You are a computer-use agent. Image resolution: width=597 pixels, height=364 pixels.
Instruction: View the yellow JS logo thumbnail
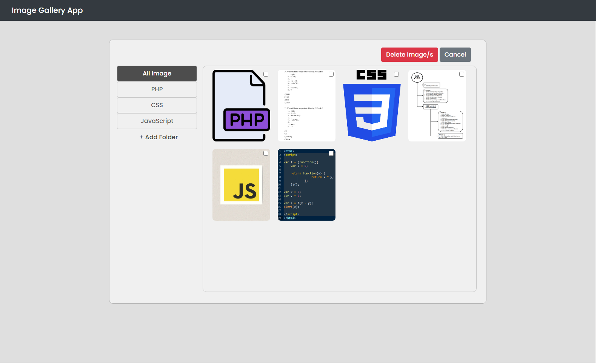pos(242,185)
